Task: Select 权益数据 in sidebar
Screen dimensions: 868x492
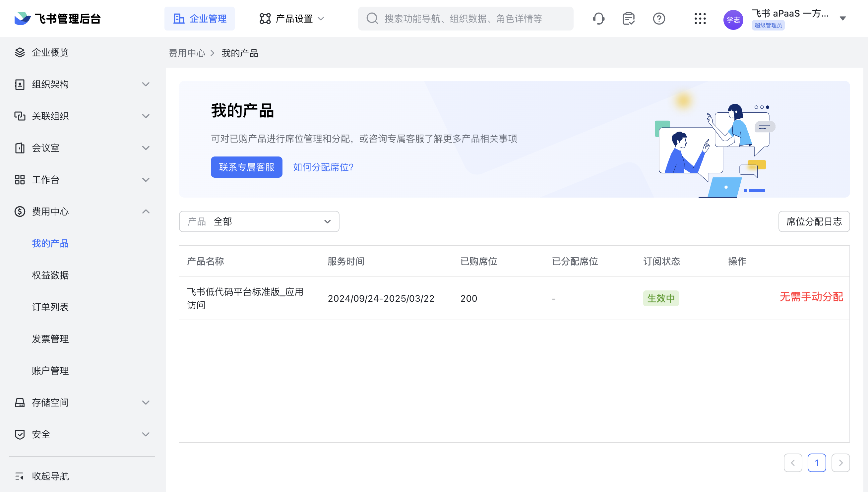Action: click(50, 275)
